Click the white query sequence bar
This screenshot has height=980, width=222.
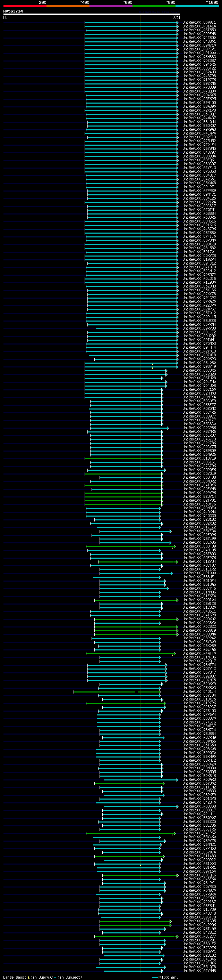point(92,15)
